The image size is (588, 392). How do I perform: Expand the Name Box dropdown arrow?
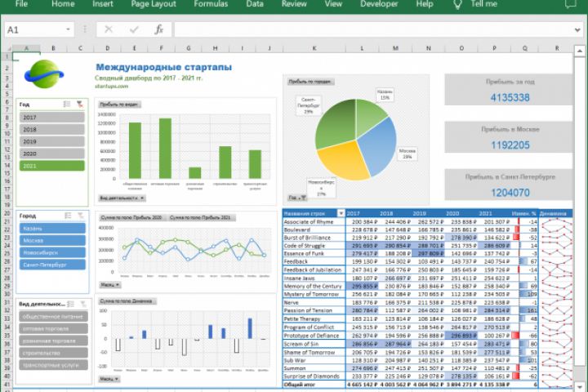coord(69,29)
